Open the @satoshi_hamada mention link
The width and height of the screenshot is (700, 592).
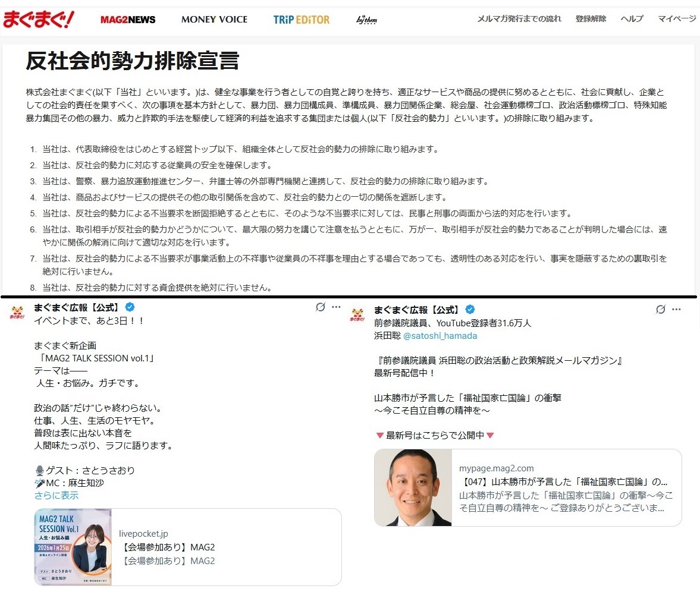[x=440, y=335]
